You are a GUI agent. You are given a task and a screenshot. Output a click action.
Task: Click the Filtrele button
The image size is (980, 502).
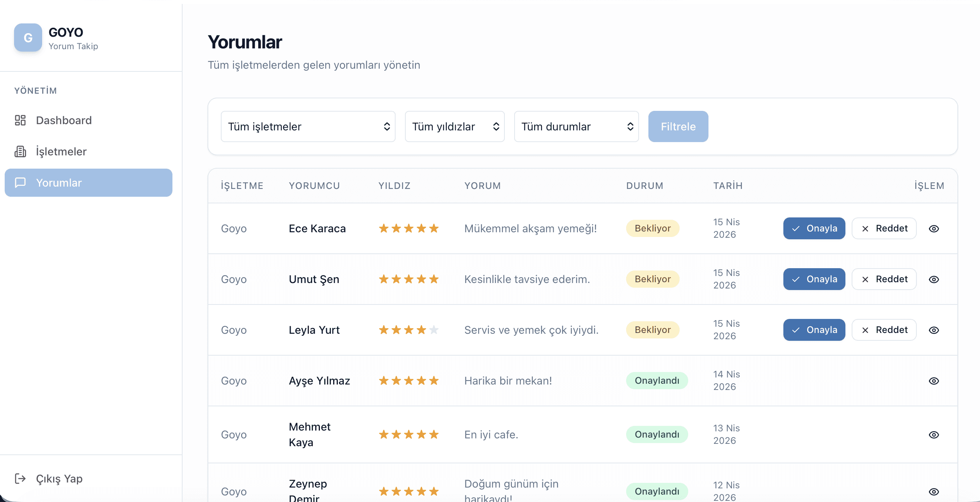click(678, 126)
